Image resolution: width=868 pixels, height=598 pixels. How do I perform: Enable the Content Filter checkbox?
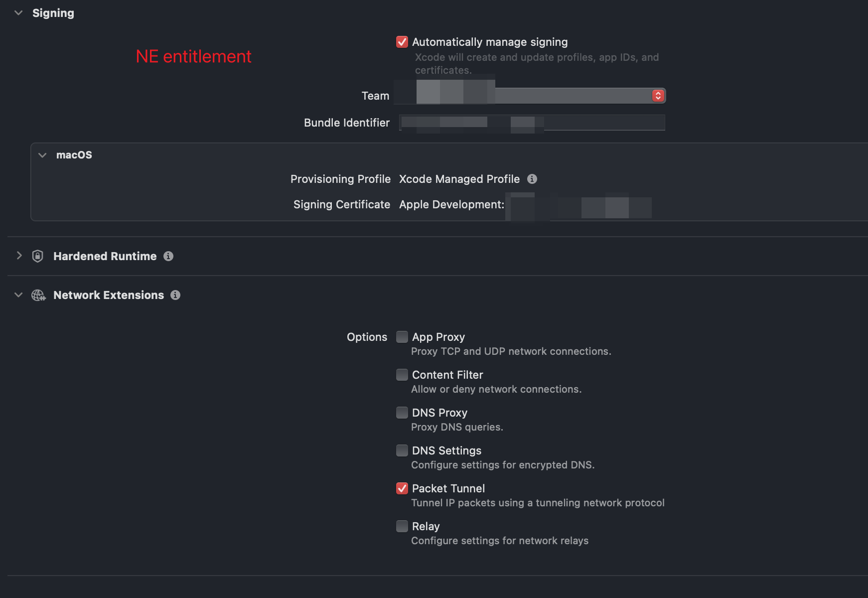point(402,375)
